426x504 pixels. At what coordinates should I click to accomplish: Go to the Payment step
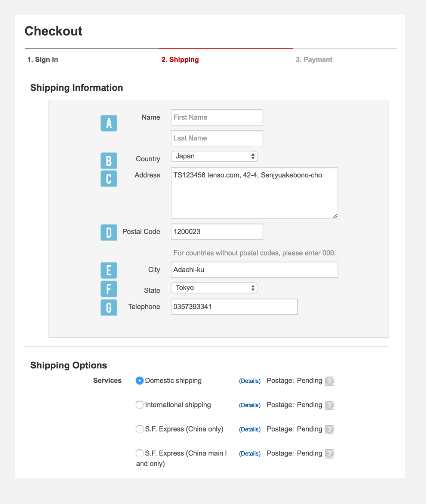coord(314,60)
